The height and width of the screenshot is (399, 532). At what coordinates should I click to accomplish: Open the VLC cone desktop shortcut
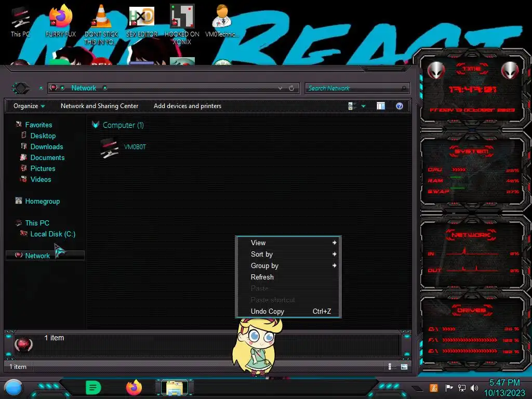pos(101,25)
